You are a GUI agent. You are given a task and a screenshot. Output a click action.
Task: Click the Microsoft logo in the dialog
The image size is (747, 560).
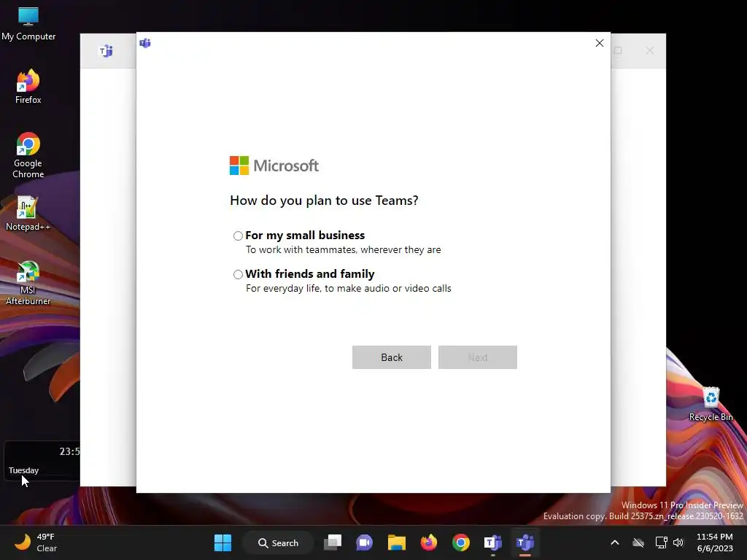274,166
